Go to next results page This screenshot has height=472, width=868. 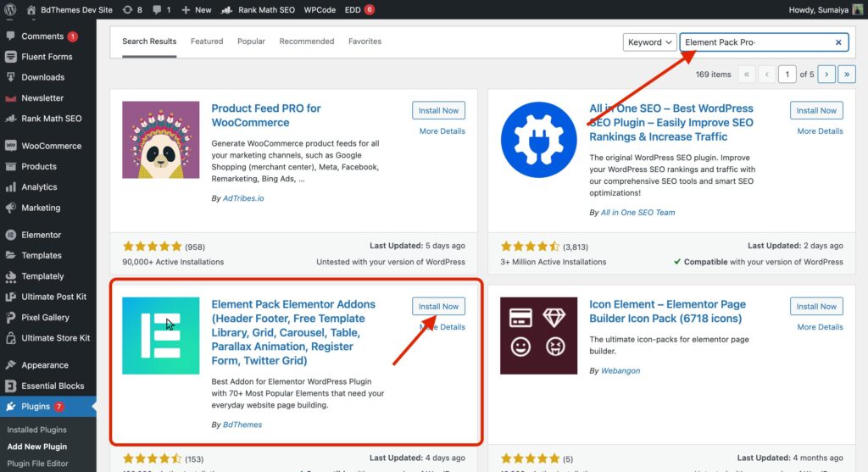coord(826,75)
